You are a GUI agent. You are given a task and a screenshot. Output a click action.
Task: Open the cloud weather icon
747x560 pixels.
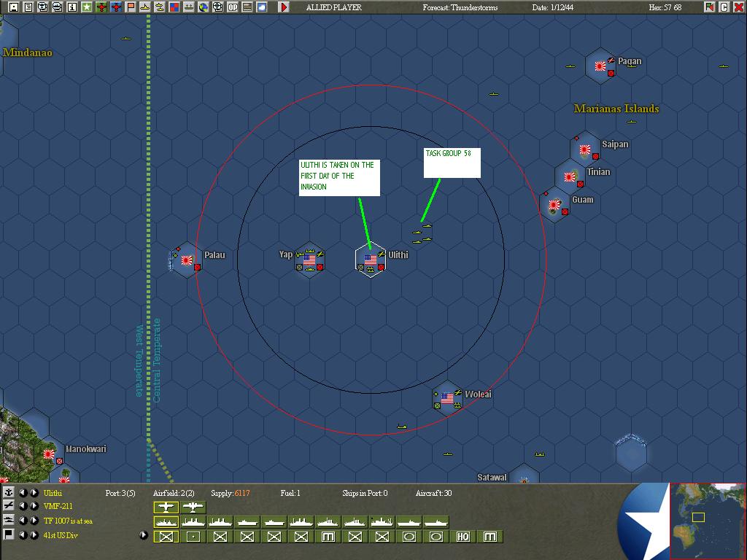(262, 7)
